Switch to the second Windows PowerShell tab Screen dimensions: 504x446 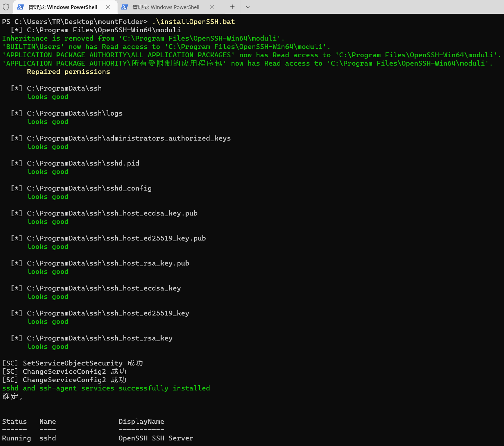165,7
